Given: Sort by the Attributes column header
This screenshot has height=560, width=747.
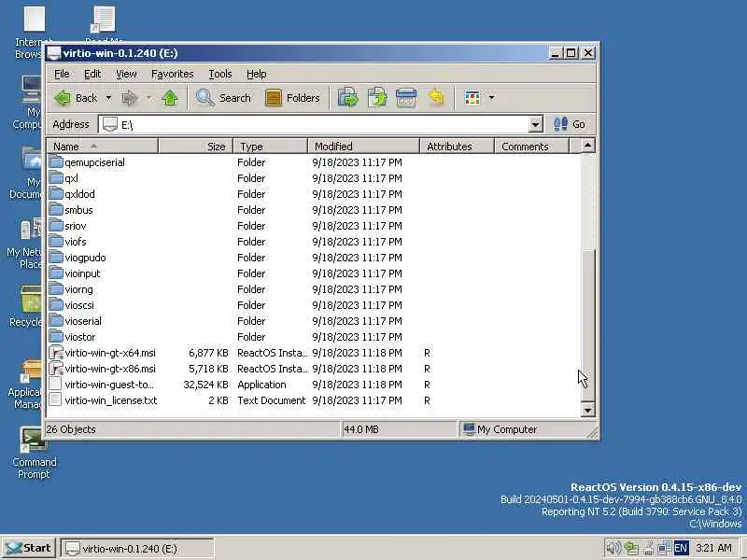Looking at the screenshot, I should 457,147.
